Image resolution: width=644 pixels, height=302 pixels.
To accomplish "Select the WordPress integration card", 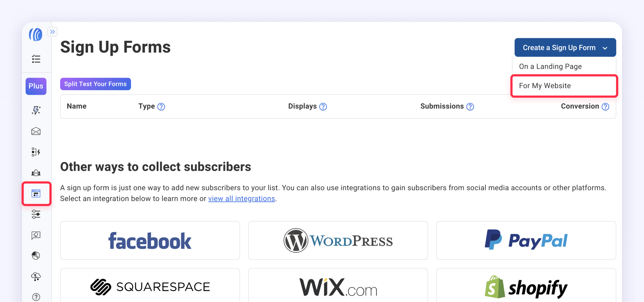I will click(x=338, y=240).
